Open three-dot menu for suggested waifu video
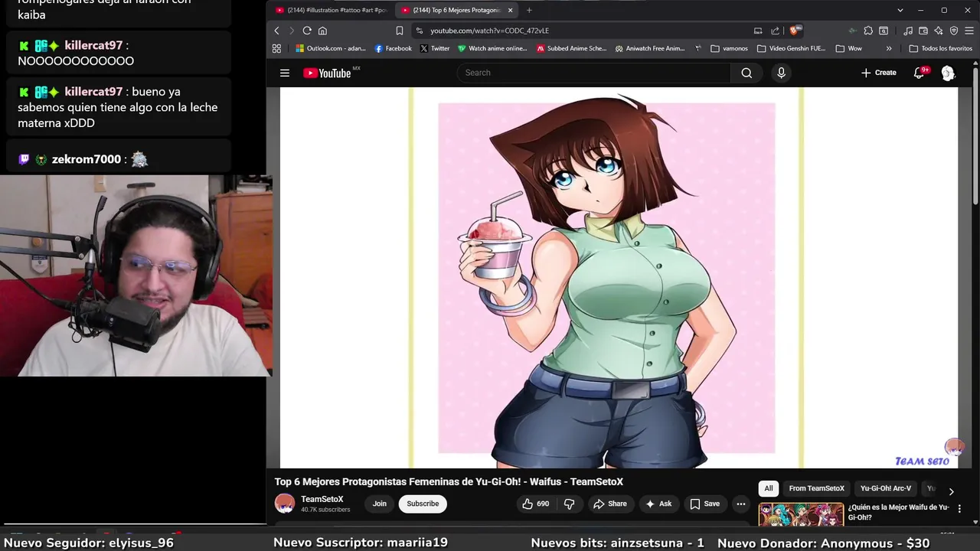980x551 pixels. (959, 509)
